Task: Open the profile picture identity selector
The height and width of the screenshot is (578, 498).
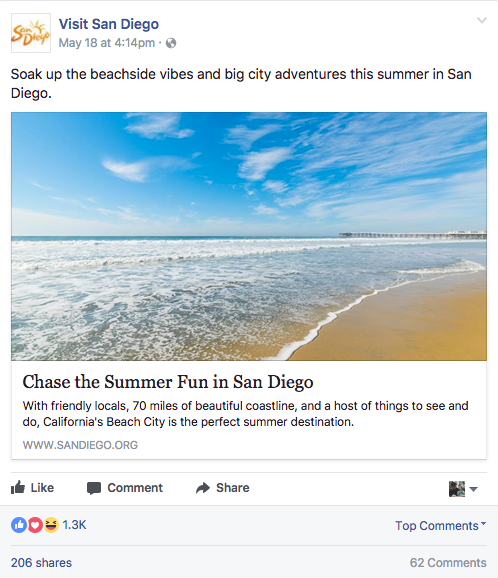Action: click(x=463, y=489)
